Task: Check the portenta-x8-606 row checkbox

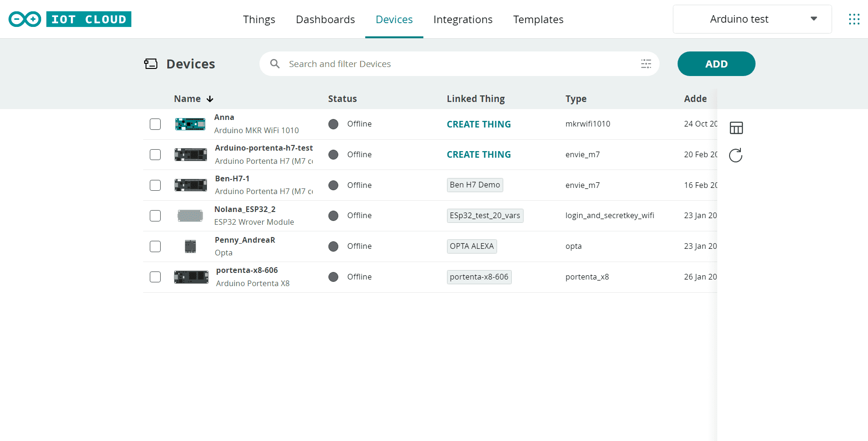Action: coord(155,277)
